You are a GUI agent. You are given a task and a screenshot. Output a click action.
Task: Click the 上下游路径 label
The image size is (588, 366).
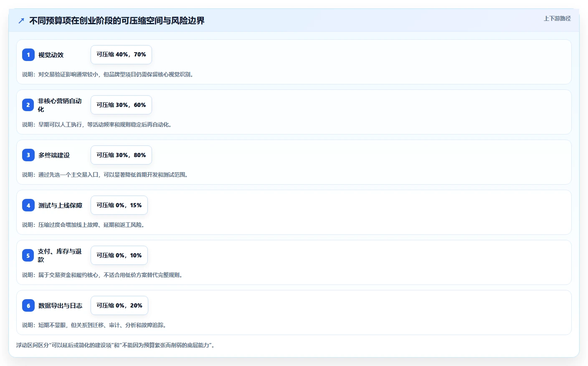pos(557,18)
